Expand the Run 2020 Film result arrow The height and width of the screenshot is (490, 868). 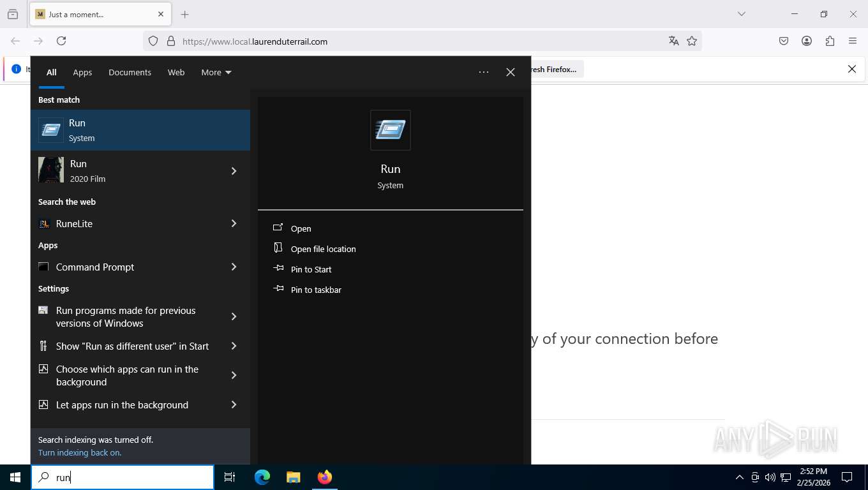[234, 171]
